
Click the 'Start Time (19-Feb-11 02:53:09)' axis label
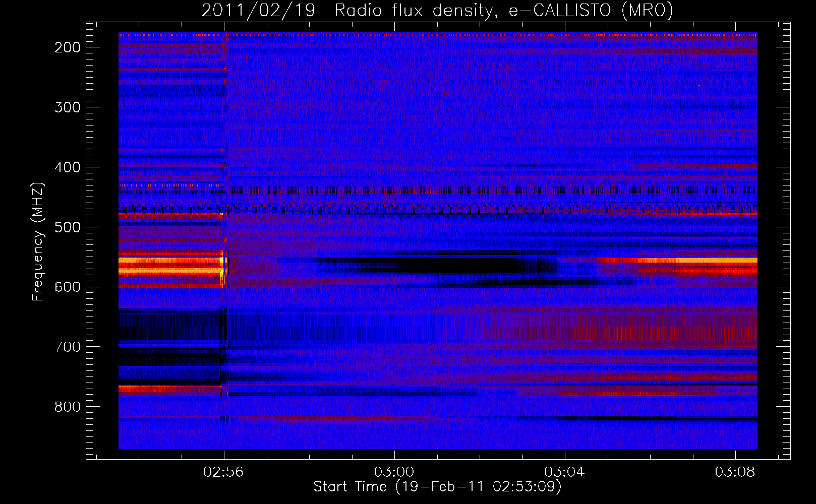(x=437, y=487)
